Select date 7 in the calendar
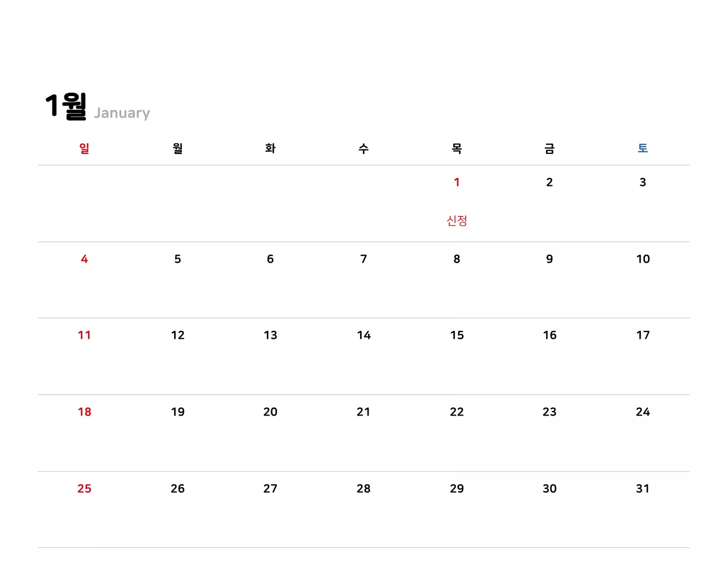 click(363, 259)
